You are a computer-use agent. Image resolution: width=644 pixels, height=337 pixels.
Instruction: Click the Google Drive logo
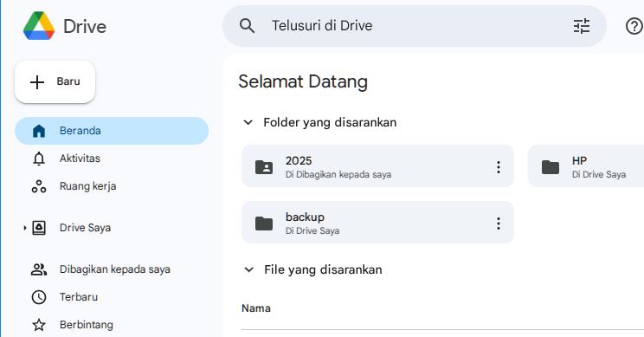pyautogui.click(x=39, y=26)
